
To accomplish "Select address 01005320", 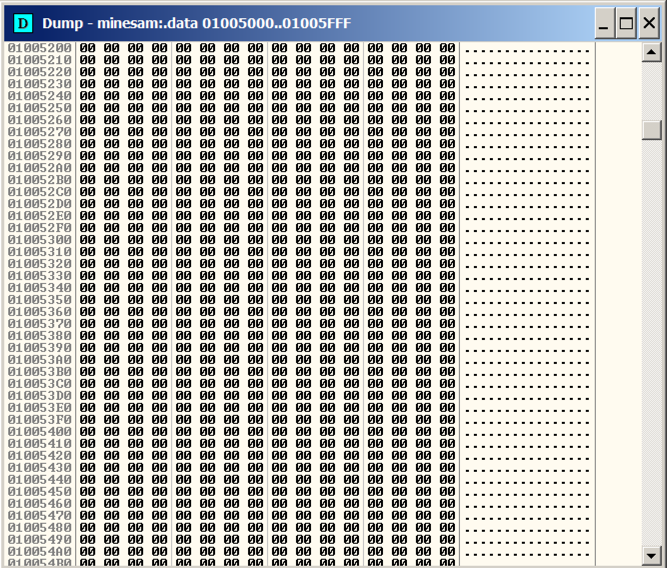I will tap(40, 264).
